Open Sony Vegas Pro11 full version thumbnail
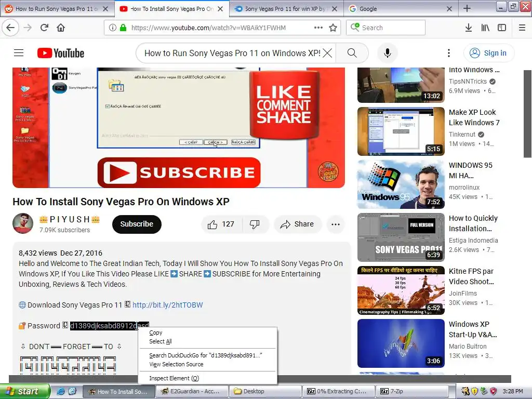Image resolution: width=532 pixels, height=399 pixels. (401, 237)
